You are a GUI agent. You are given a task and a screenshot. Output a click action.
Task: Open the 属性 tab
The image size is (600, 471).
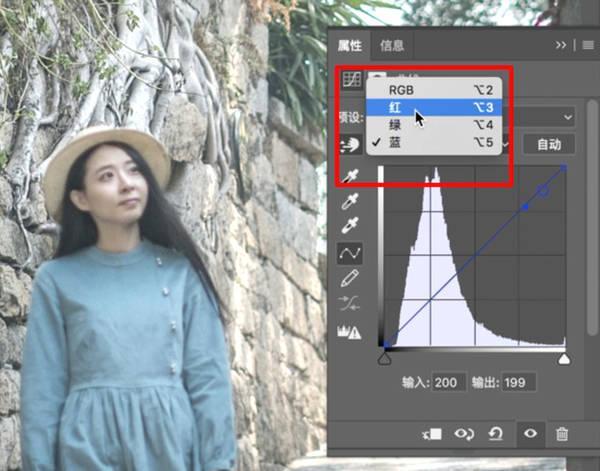coord(350,45)
